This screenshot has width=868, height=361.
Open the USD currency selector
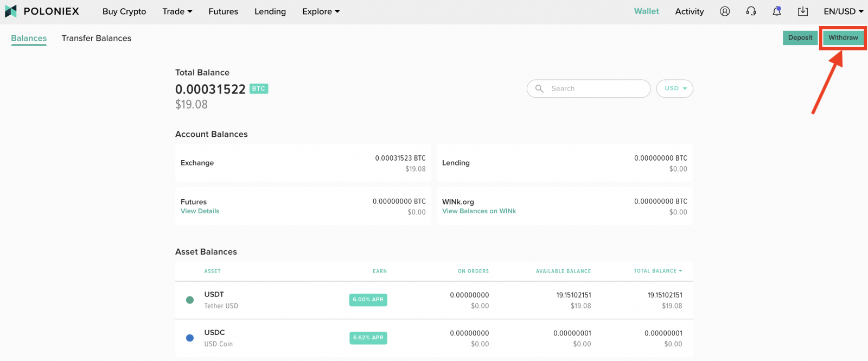click(x=675, y=88)
